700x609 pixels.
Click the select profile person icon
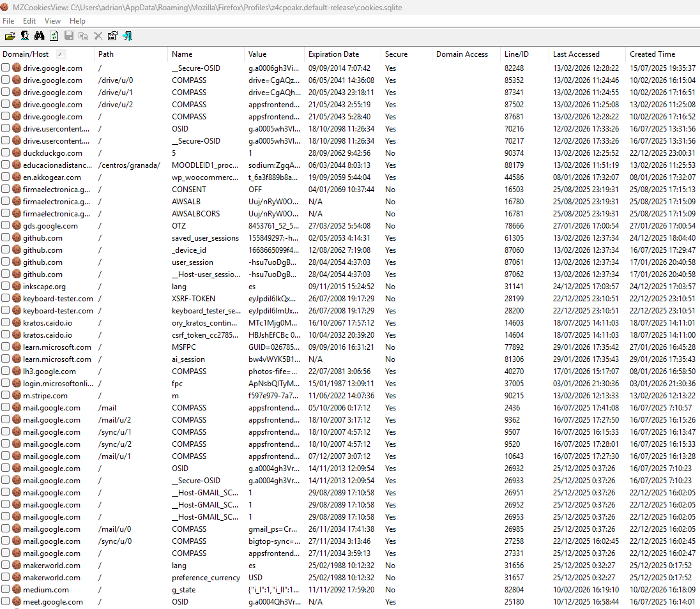tap(25, 36)
